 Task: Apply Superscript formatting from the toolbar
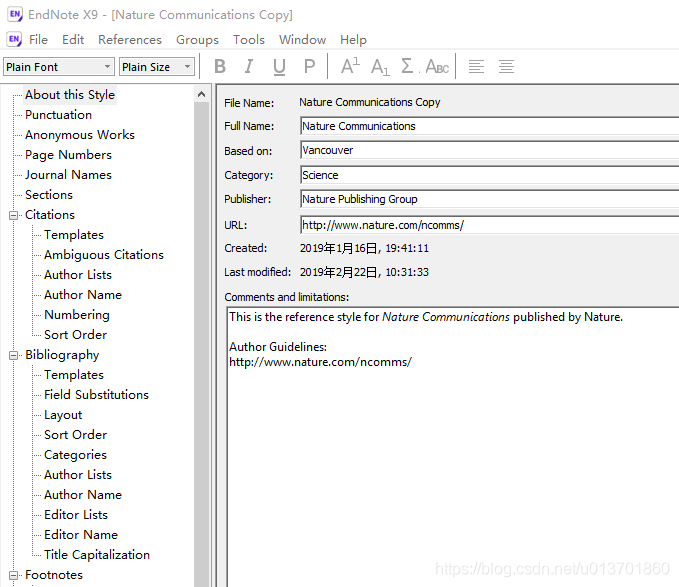pyautogui.click(x=350, y=67)
